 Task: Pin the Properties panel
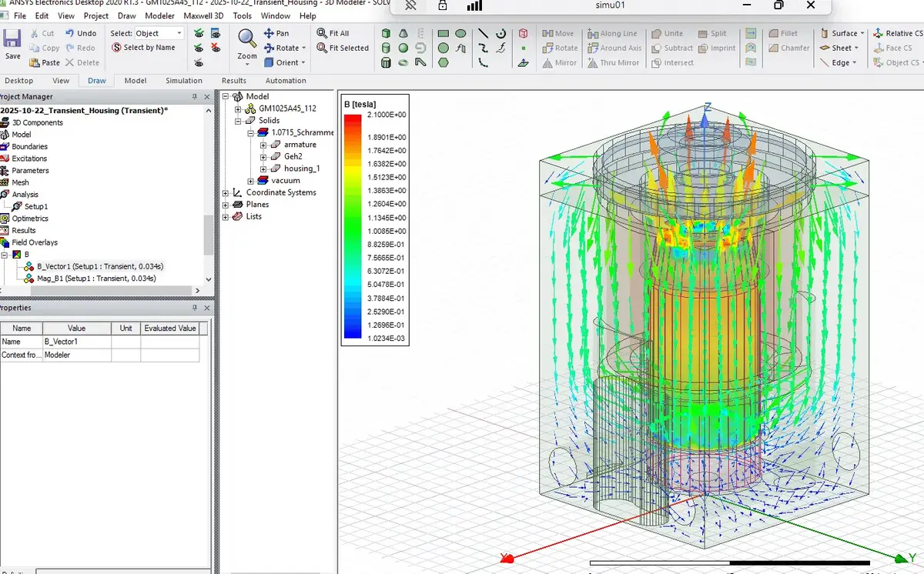[194, 308]
